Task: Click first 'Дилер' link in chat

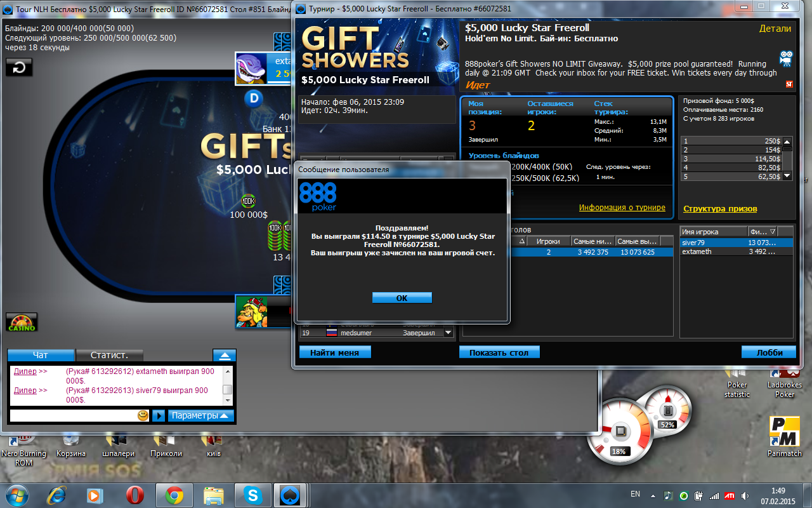Action: click(x=25, y=371)
